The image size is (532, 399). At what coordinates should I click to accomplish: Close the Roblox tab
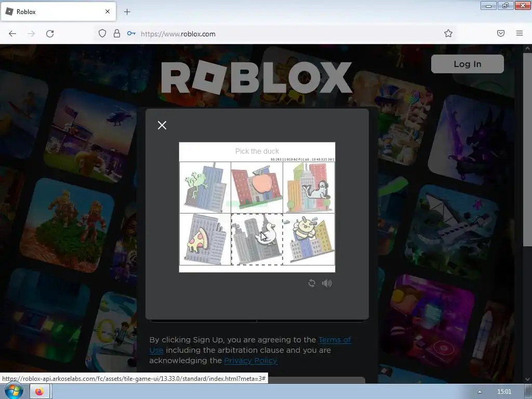click(x=108, y=11)
